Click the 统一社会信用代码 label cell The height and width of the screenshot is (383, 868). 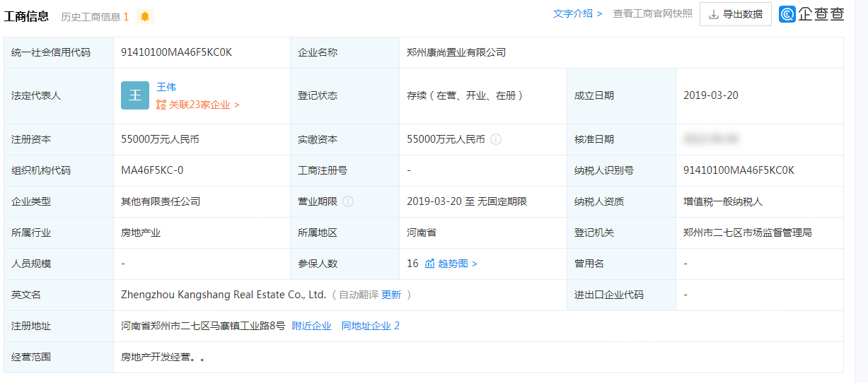click(59, 52)
